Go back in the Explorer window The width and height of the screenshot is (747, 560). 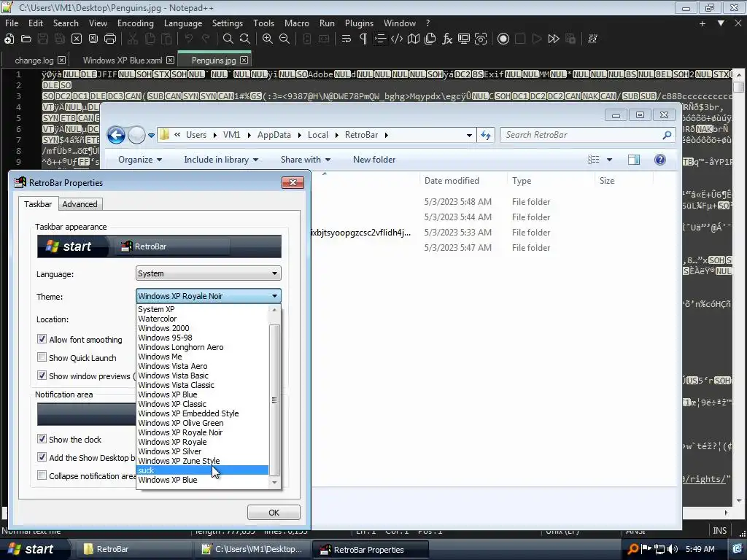(116, 135)
